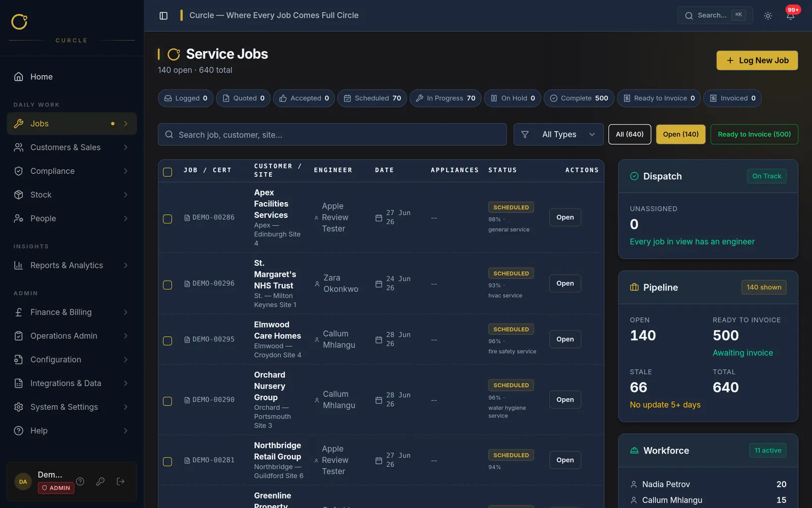Expand the Reports & Analytics chevron
Screen dimensions: 812x508
pyautogui.click(x=126, y=265)
